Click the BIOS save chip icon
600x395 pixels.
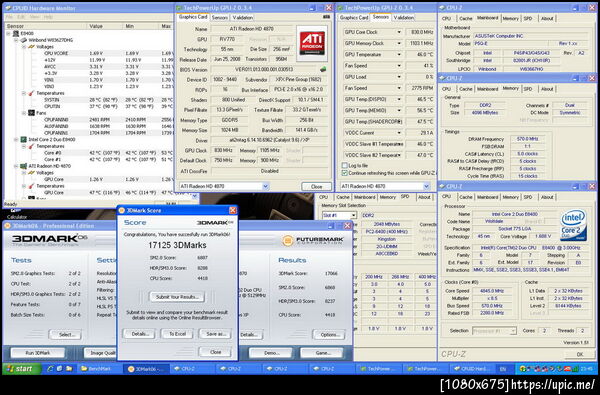323,69
